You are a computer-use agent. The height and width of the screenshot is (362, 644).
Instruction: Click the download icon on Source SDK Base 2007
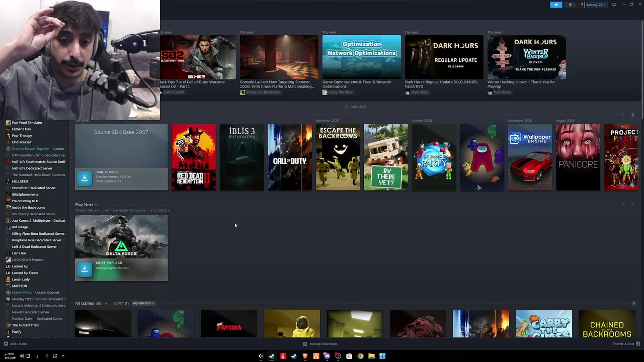coord(85,178)
